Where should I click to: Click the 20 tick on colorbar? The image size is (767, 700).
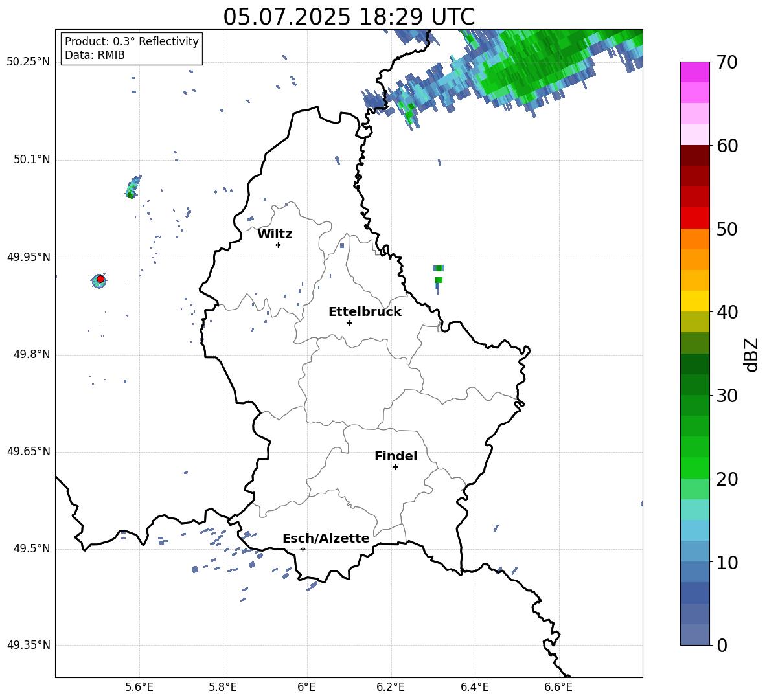point(727,479)
